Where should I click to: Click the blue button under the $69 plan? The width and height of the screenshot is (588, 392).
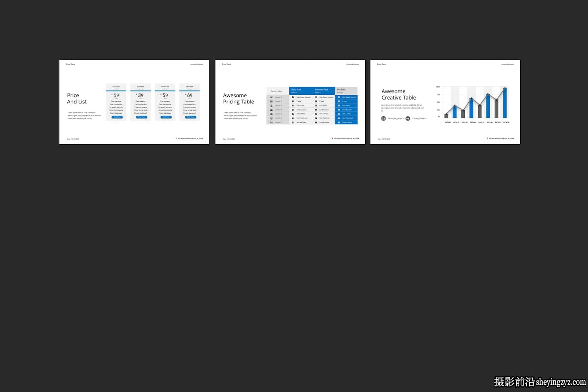[190, 117]
